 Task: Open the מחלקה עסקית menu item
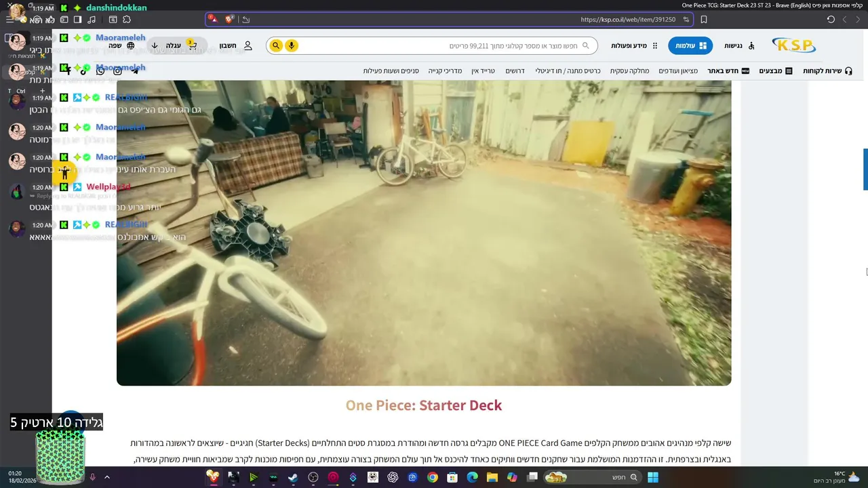[x=629, y=70]
